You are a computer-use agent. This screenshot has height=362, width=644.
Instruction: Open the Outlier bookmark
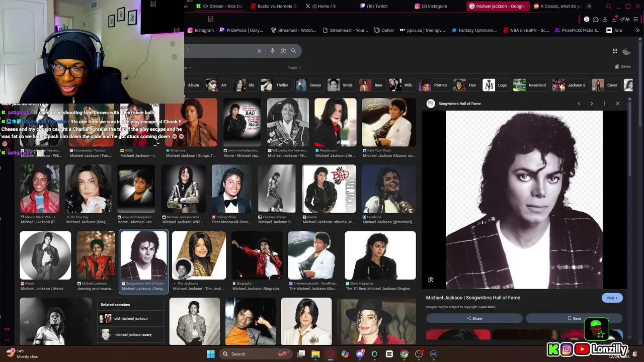pyautogui.click(x=384, y=30)
